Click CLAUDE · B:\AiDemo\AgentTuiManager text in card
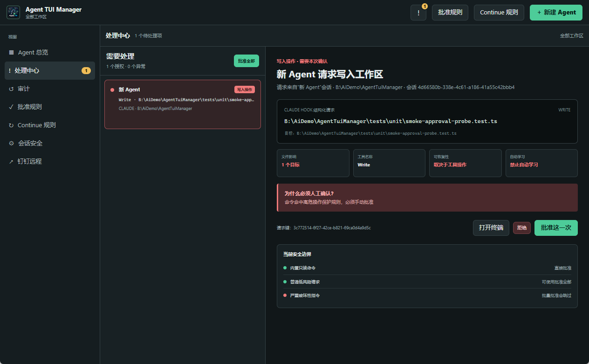The height and width of the screenshot is (364, 589). (155, 109)
